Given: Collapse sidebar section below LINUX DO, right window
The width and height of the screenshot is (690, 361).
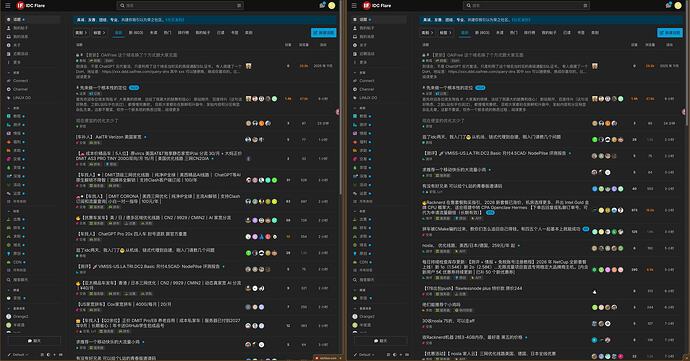Looking at the screenshot, I should (360, 108).
